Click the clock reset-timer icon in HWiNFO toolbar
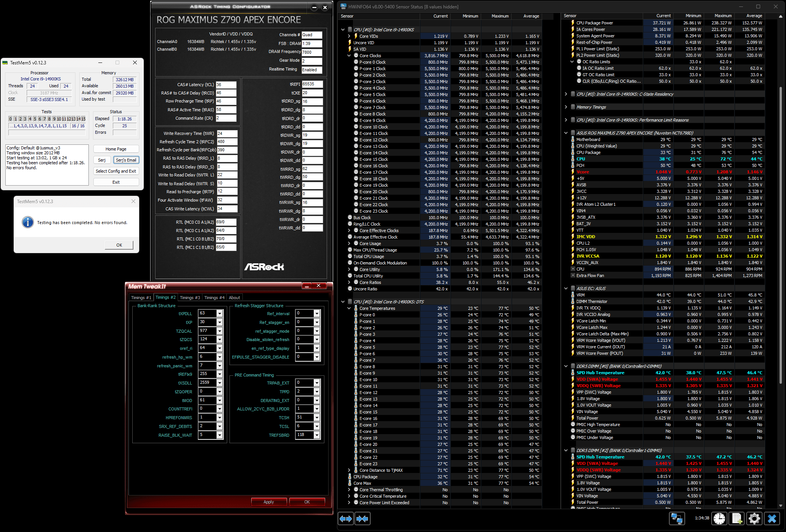Screen dimensions: 786x532 (719, 519)
